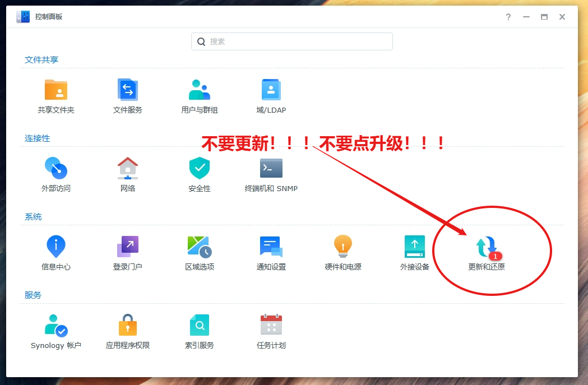Open 通知设置 notification settings
588x385 pixels.
pyautogui.click(x=271, y=247)
